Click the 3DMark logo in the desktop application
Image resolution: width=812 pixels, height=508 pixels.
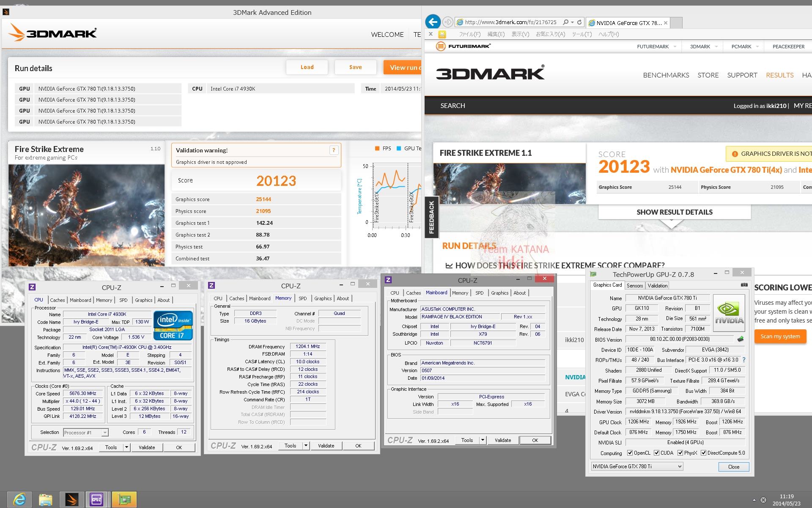[x=53, y=32]
